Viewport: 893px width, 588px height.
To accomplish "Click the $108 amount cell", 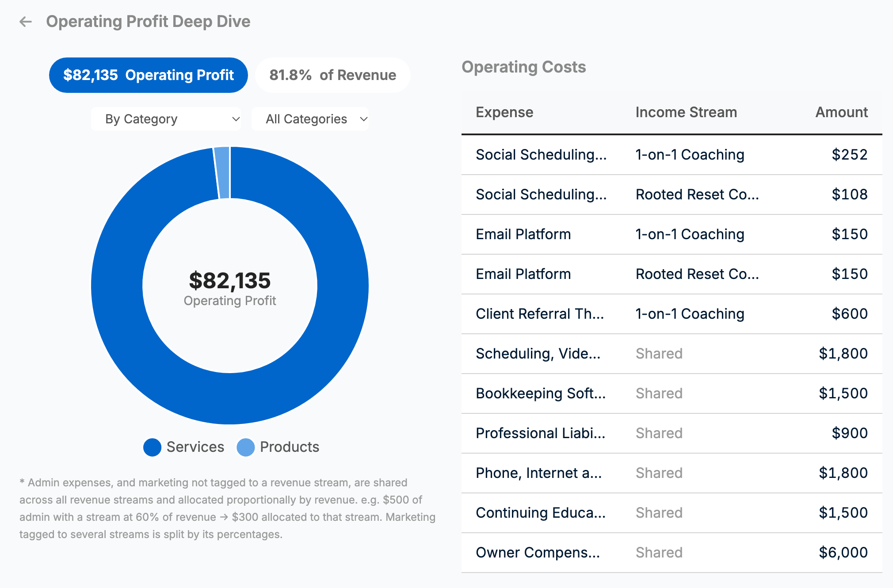I will (850, 195).
